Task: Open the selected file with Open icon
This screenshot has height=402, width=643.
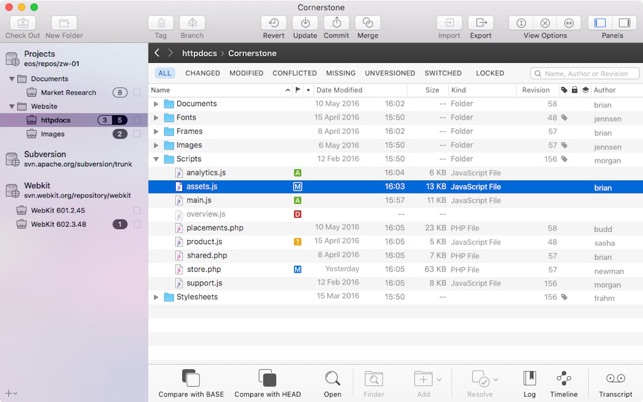Action: (332, 378)
